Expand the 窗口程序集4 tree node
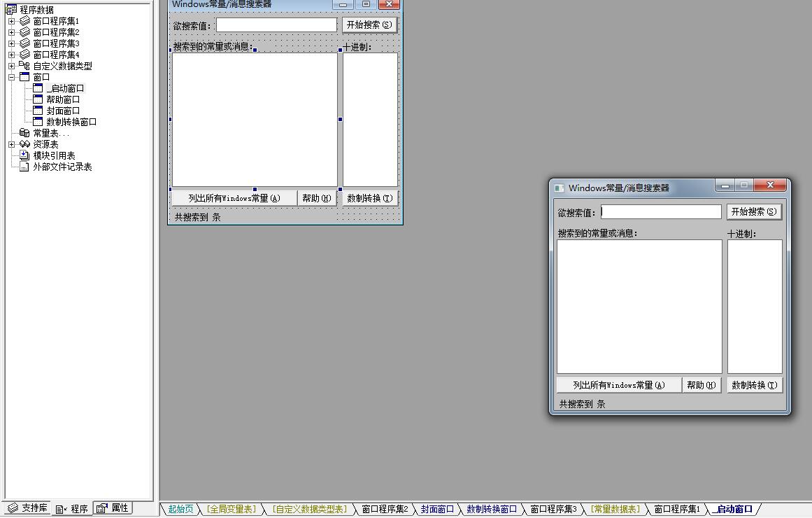The image size is (812, 518). point(12,55)
